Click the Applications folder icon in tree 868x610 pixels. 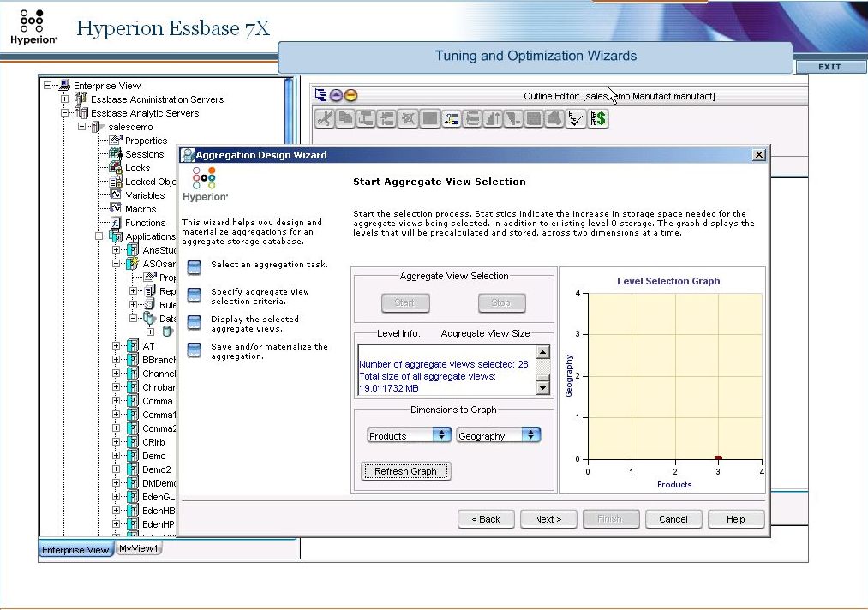tap(116, 236)
